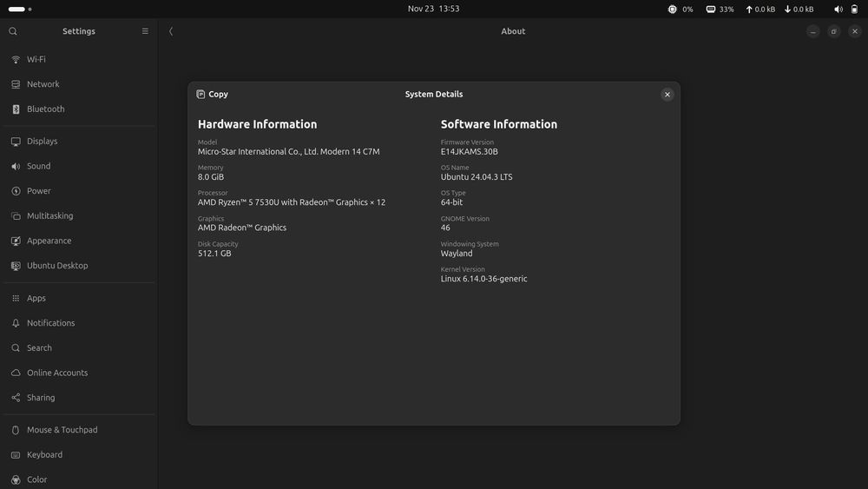Click the kernel version Linux 6.14.0-36-generic
This screenshot has height=489, width=868.
coord(483,279)
